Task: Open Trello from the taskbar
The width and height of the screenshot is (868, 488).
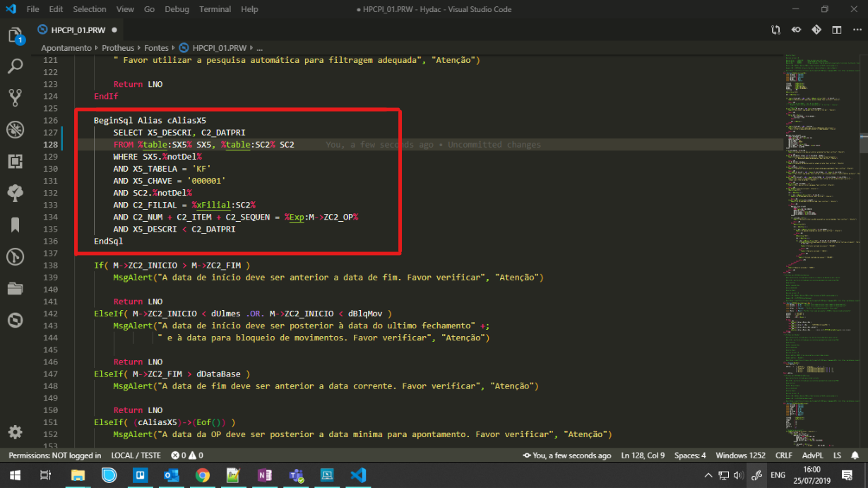Action: tap(140, 475)
